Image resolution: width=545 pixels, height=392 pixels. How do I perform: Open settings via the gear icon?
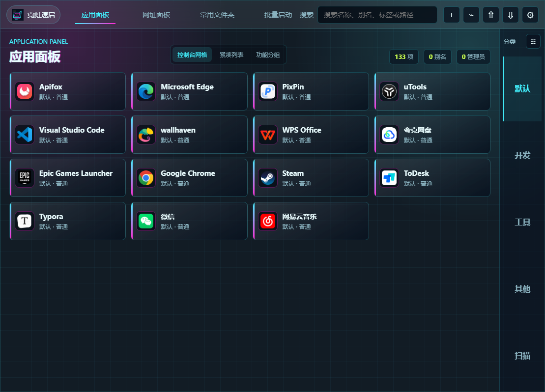point(530,15)
